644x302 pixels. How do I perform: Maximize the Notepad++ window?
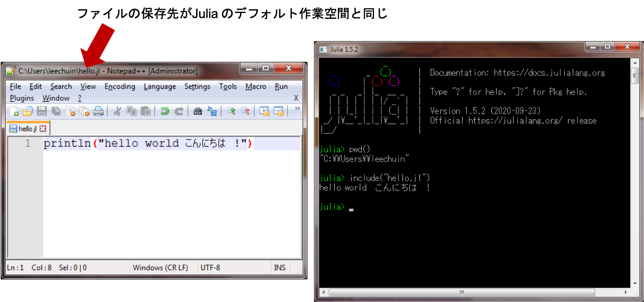(x=266, y=68)
